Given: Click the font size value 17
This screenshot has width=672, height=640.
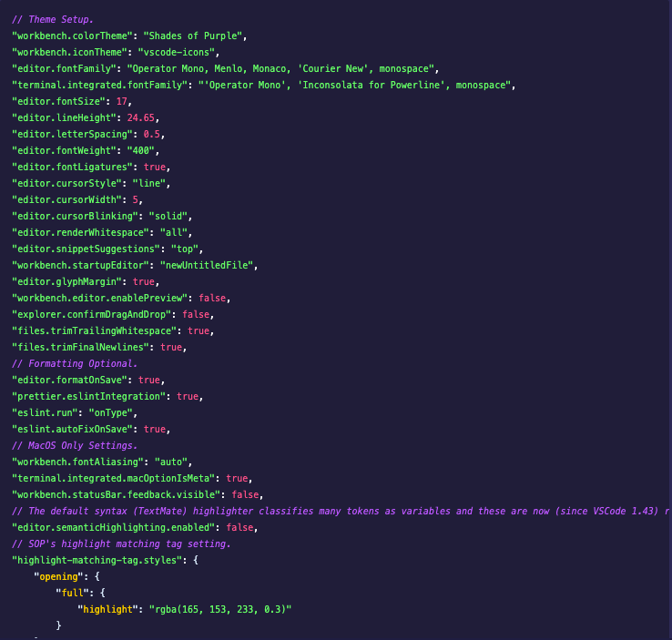Looking at the screenshot, I should click(122, 102).
